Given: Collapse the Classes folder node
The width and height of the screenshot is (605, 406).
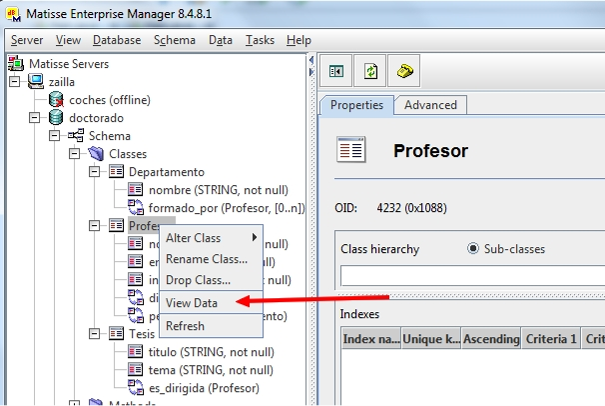Looking at the screenshot, I should click(x=74, y=154).
